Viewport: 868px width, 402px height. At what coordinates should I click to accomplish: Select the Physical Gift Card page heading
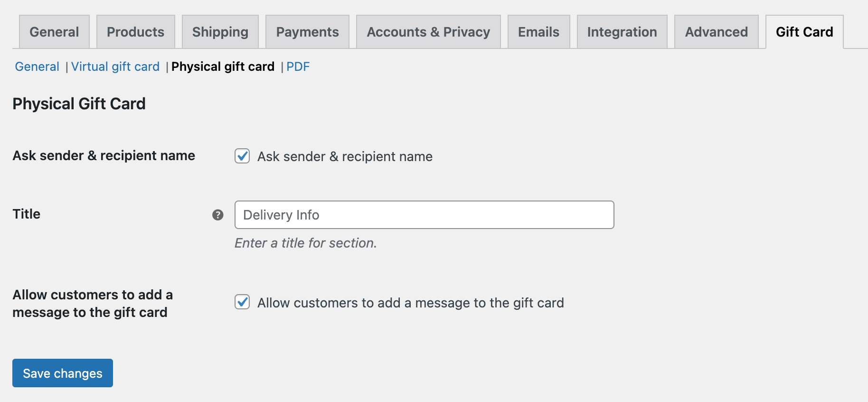point(79,104)
